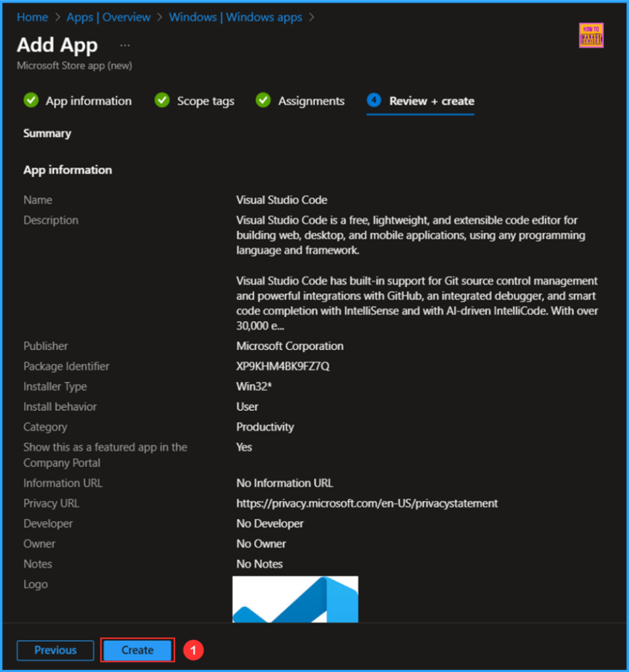The width and height of the screenshot is (629, 672).
Task: Click the Package Identifier label
Action: click(x=66, y=366)
